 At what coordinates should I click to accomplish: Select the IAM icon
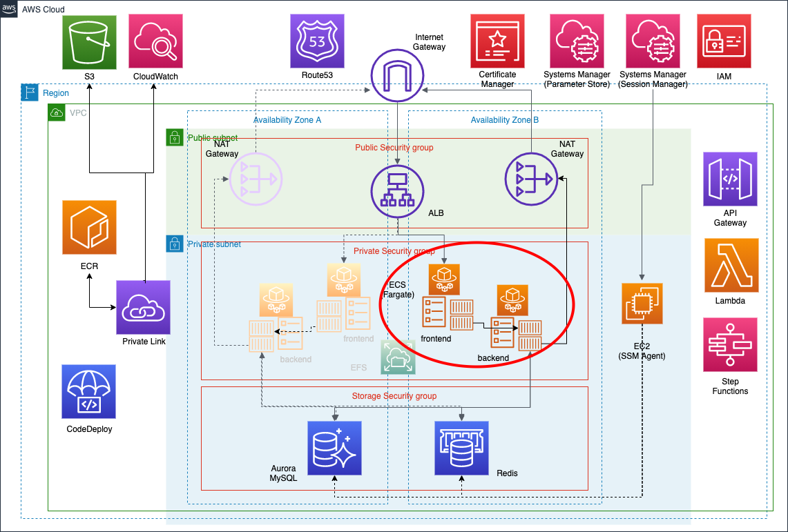pos(724,41)
